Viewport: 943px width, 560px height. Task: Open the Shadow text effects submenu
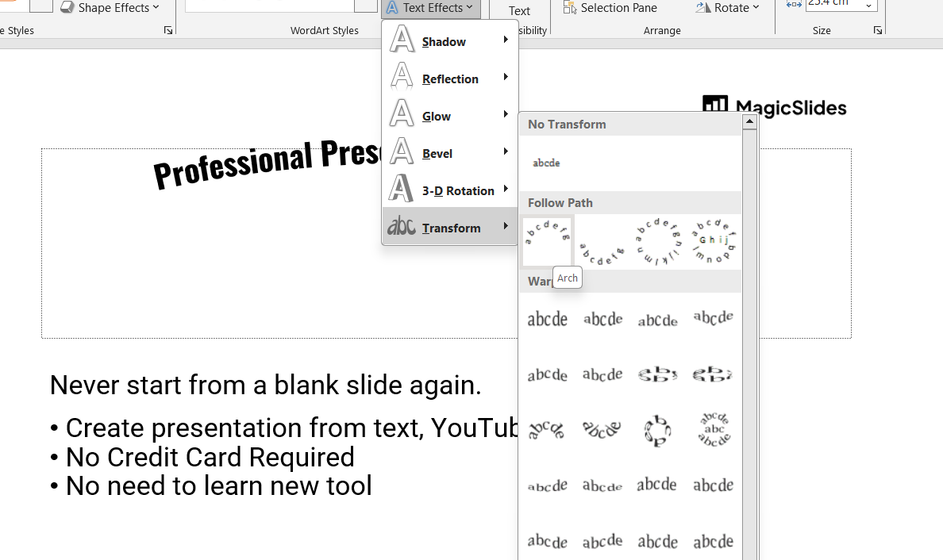(x=450, y=40)
